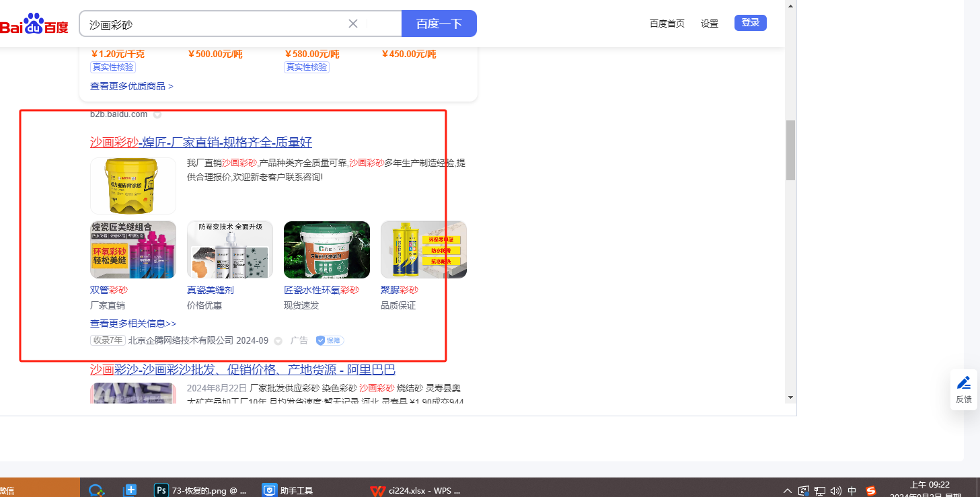The image size is (980, 497).
Task: Click the 现货速发 caption text
Action: coord(301,305)
